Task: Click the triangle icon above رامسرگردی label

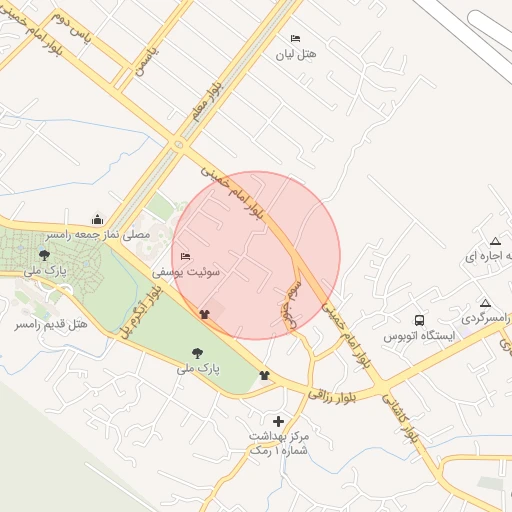Action: pyautogui.click(x=485, y=303)
